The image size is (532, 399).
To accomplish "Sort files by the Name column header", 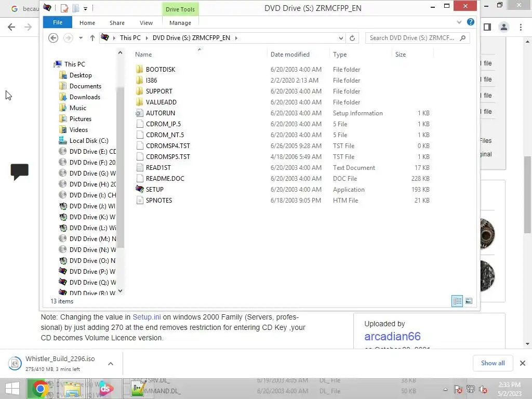I will [143, 54].
